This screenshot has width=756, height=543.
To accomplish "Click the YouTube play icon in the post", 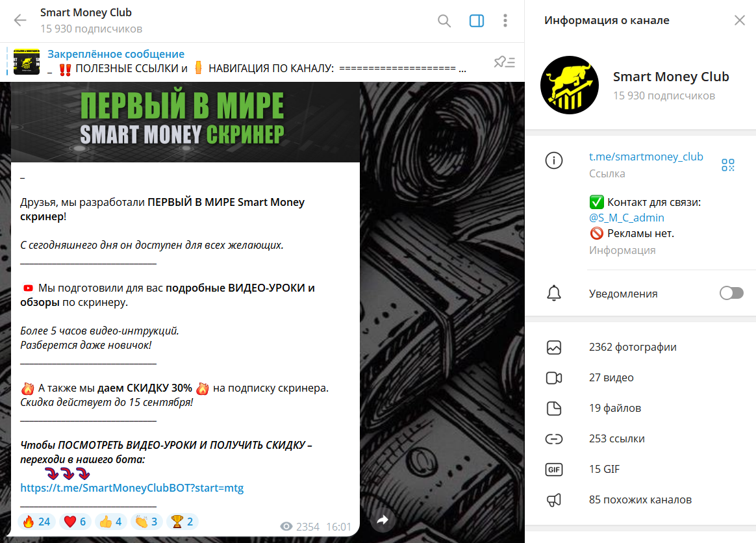I will point(28,288).
